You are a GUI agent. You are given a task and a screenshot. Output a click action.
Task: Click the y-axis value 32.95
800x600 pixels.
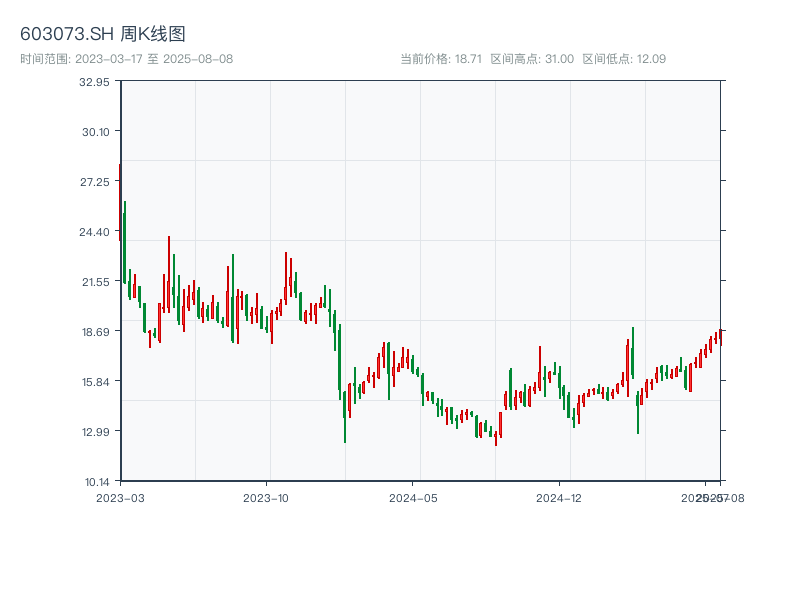[94, 82]
